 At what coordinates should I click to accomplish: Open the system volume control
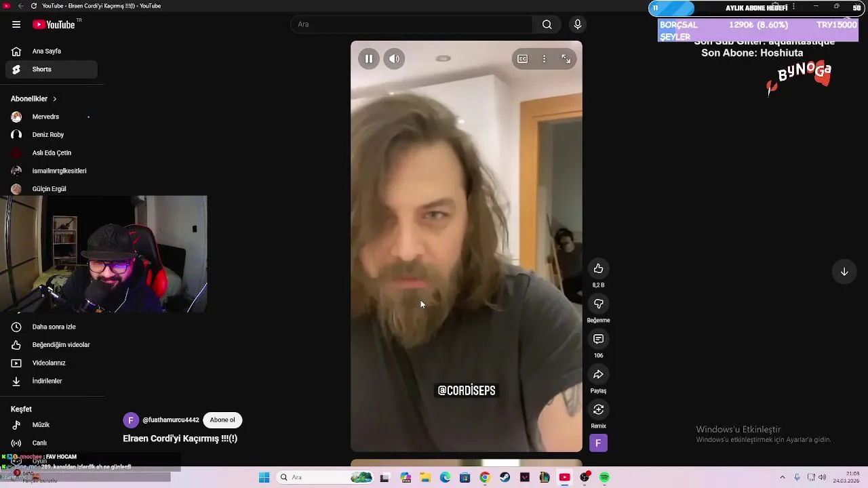823,478
